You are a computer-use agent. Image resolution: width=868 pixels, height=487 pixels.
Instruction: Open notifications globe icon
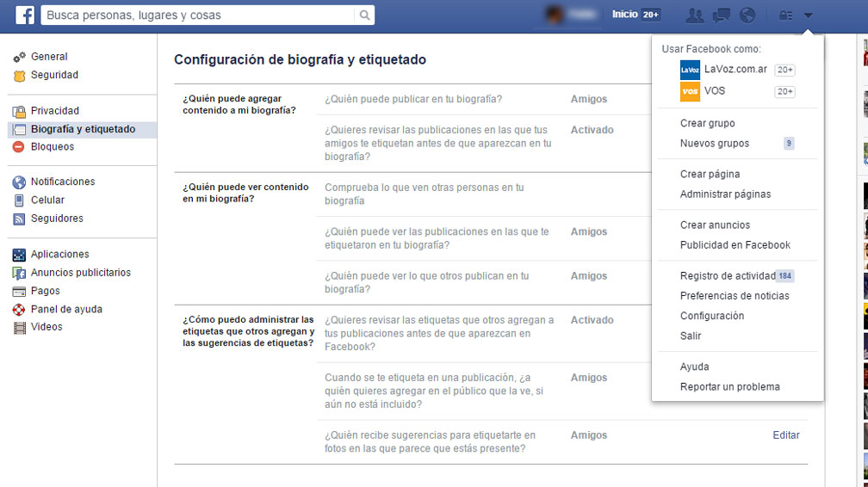[747, 15]
